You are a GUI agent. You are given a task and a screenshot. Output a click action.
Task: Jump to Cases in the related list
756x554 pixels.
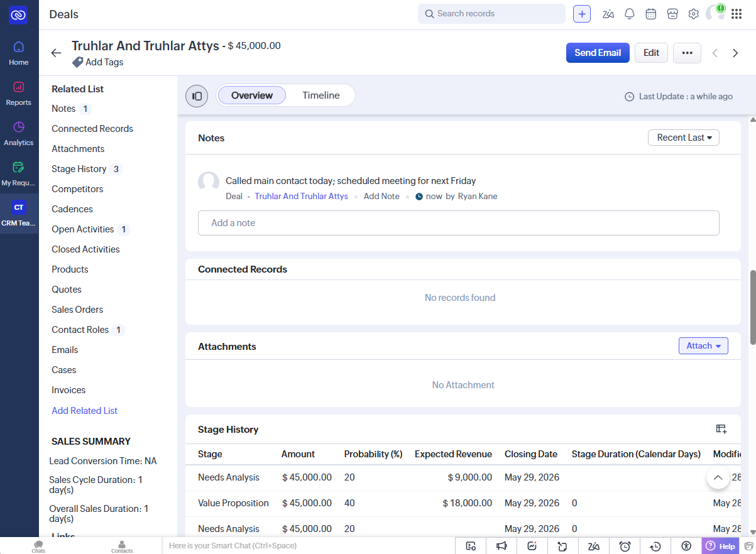point(64,370)
